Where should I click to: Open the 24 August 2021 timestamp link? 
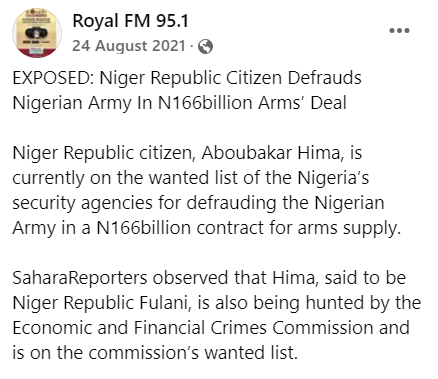pos(129,46)
